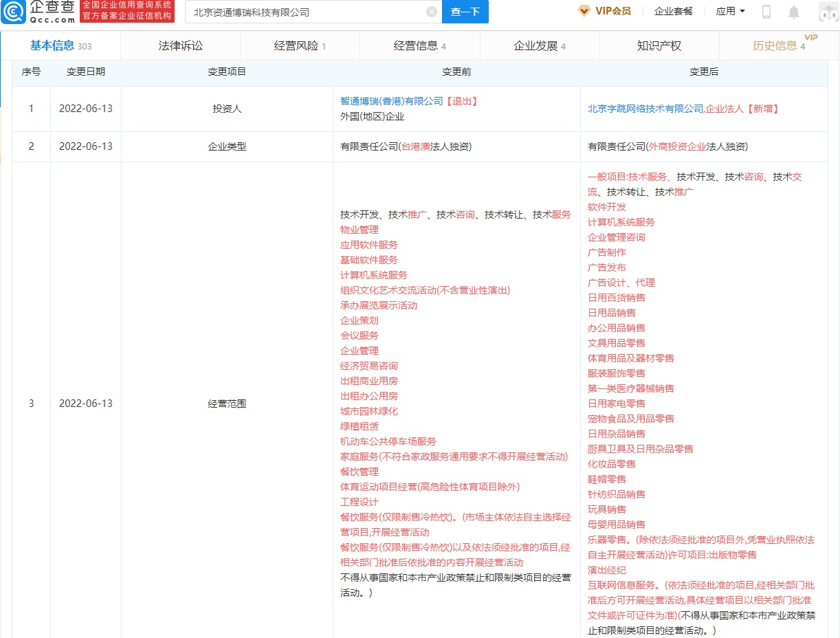Click 基础软件服务 entry
This screenshot has height=638, width=840.
coord(369,260)
